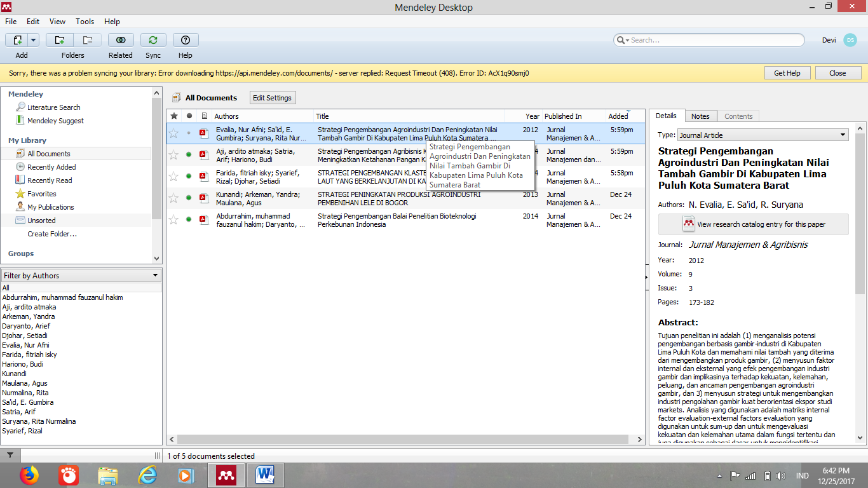The height and width of the screenshot is (488, 868).
Task: Launch Firefox from the taskbar
Action: (29, 475)
